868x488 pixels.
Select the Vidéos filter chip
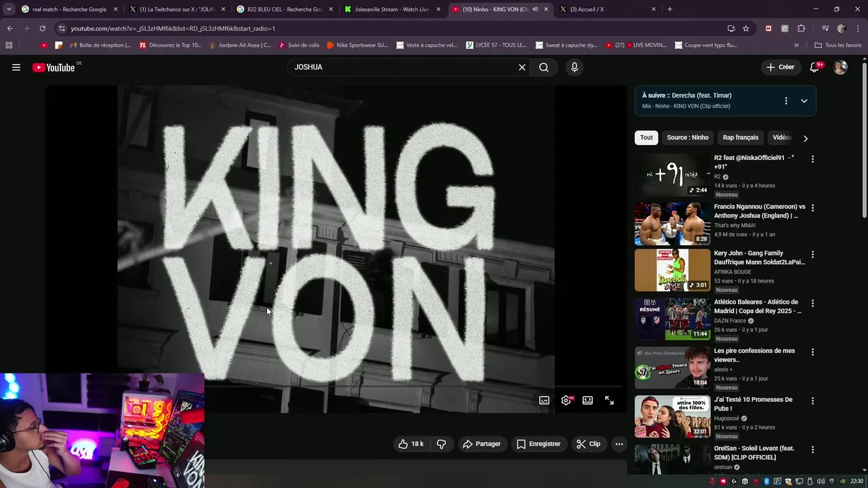pos(782,138)
